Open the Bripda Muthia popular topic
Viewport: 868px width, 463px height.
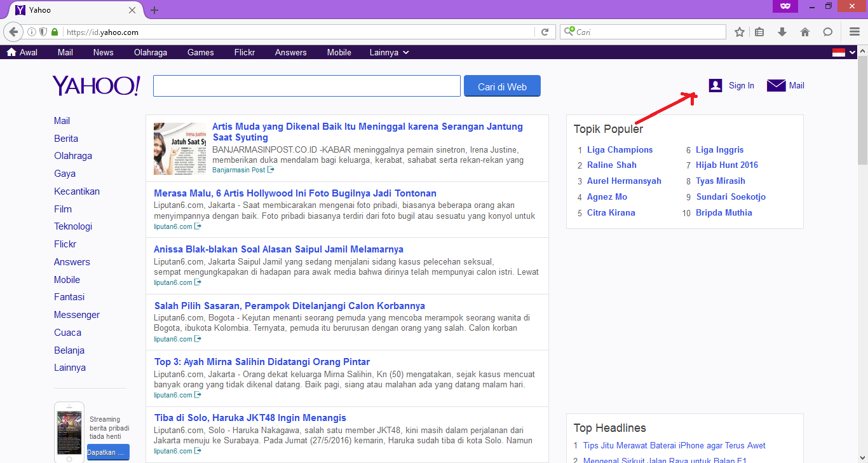tap(724, 212)
